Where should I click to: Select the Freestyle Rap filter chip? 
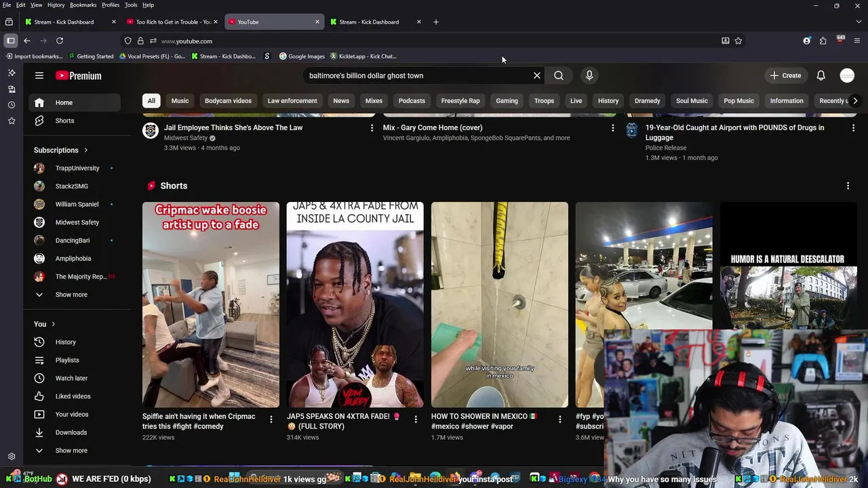460,101
